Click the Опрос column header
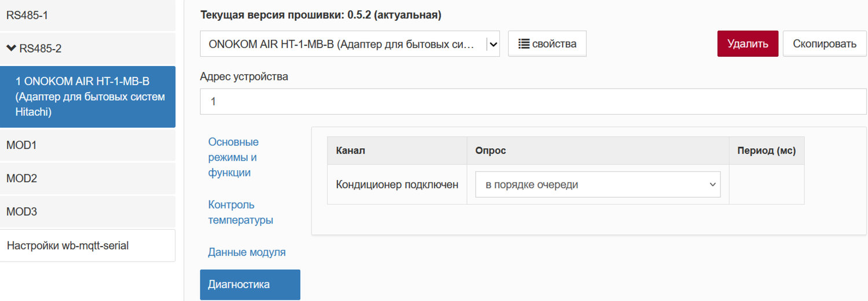This screenshot has width=868, height=301. coord(598,150)
